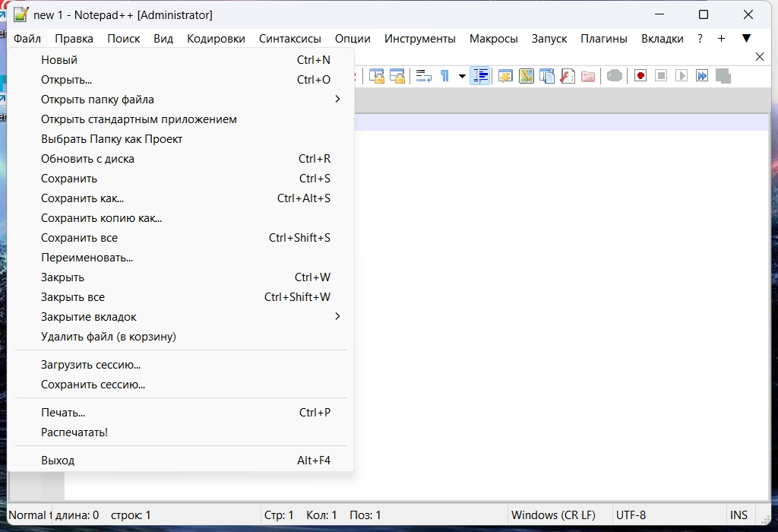Click the save recorded macro icon
Screen dimensions: 778x532
(723, 76)
